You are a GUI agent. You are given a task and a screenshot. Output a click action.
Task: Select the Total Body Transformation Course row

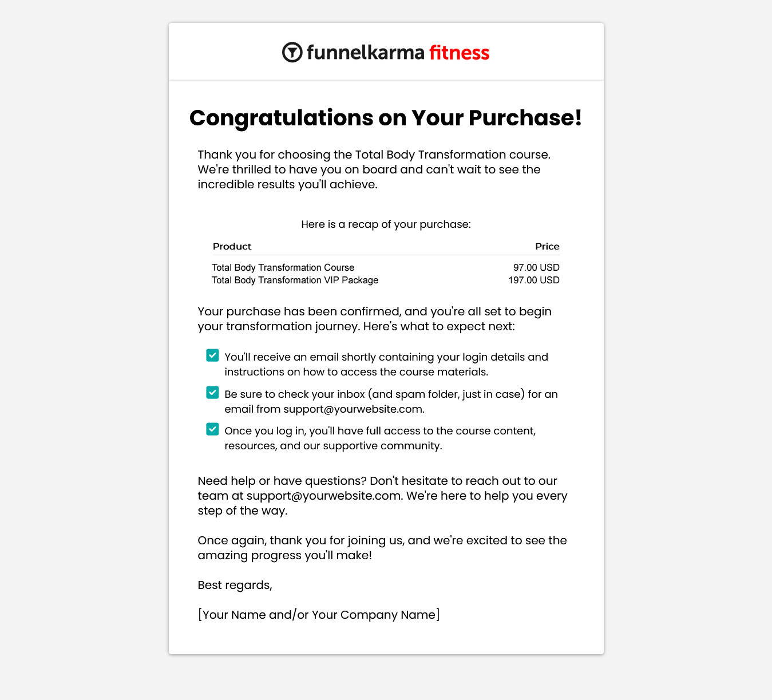386,267
